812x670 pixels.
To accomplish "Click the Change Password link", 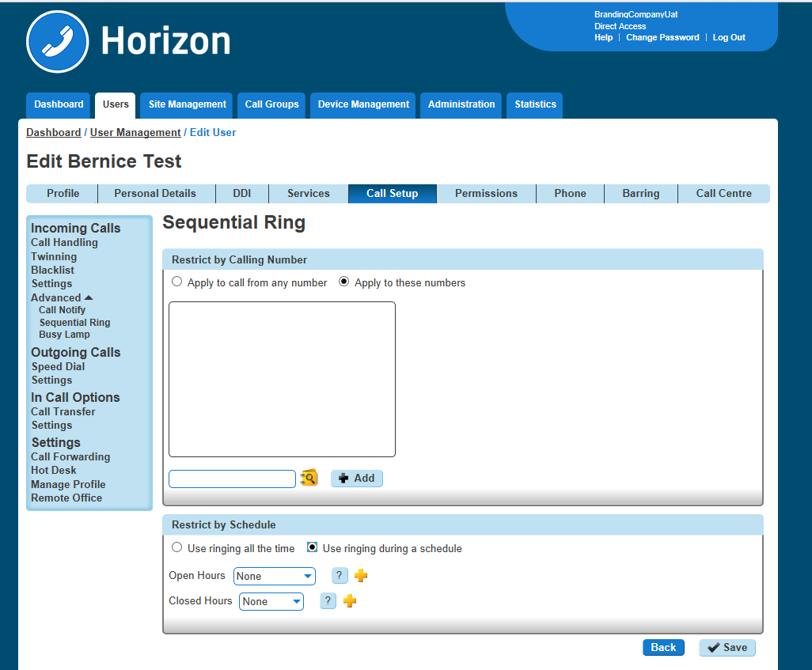I will click(x=662, y=37).
